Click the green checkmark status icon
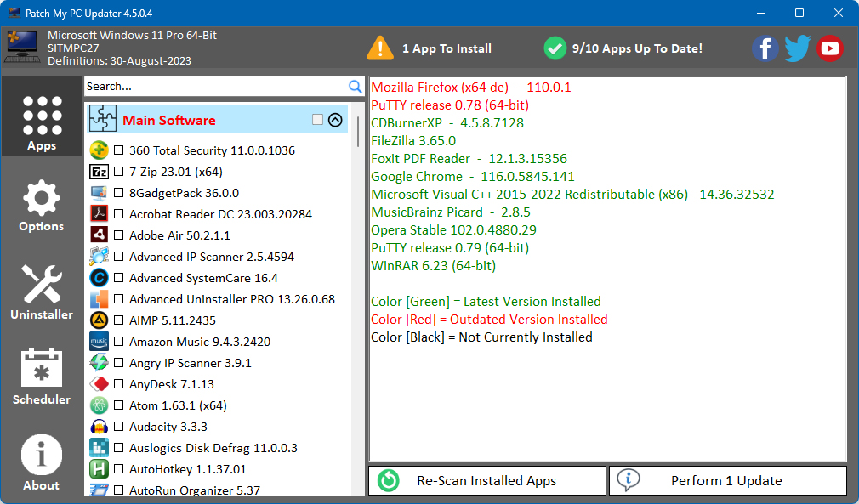Viewport: 859px width, 504px height. [x=555, y=48]
